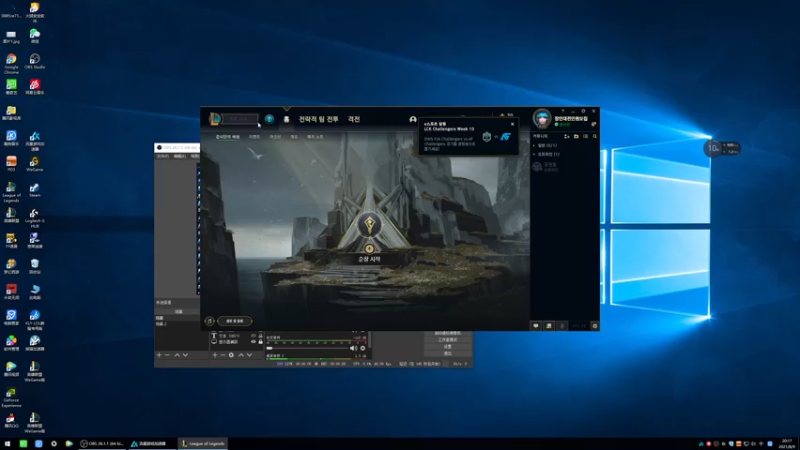
Task: Remove the scene with minus in OBS
Action: point(167,355)
